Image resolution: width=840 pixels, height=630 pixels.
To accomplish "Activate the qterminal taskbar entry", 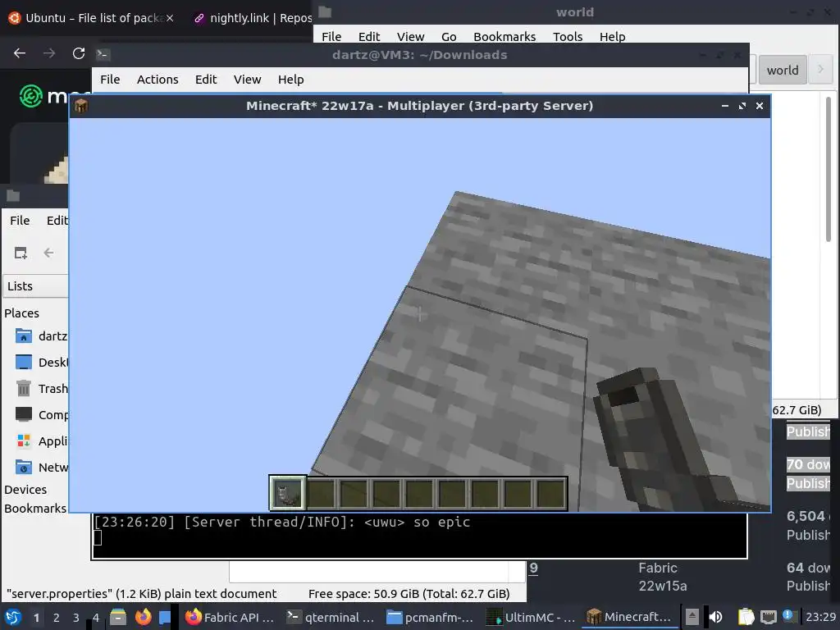I will pos(331,617).
